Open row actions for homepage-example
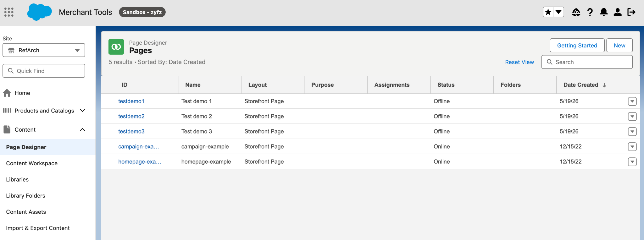The width and height of the screenshot is (644, 240). point(632,162)
